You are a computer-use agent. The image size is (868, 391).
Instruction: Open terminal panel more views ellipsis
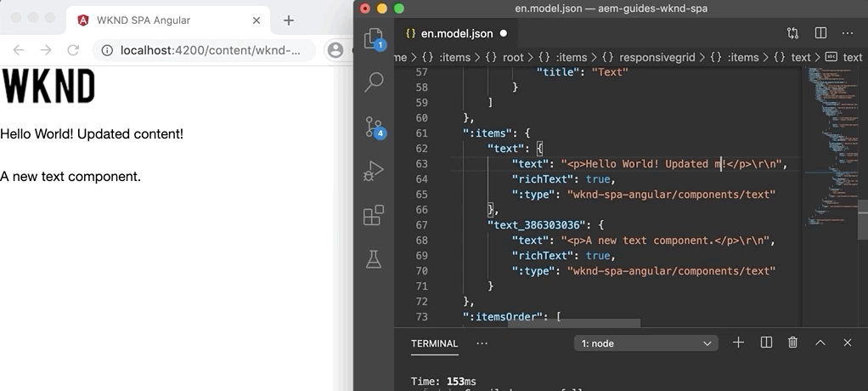482,343
